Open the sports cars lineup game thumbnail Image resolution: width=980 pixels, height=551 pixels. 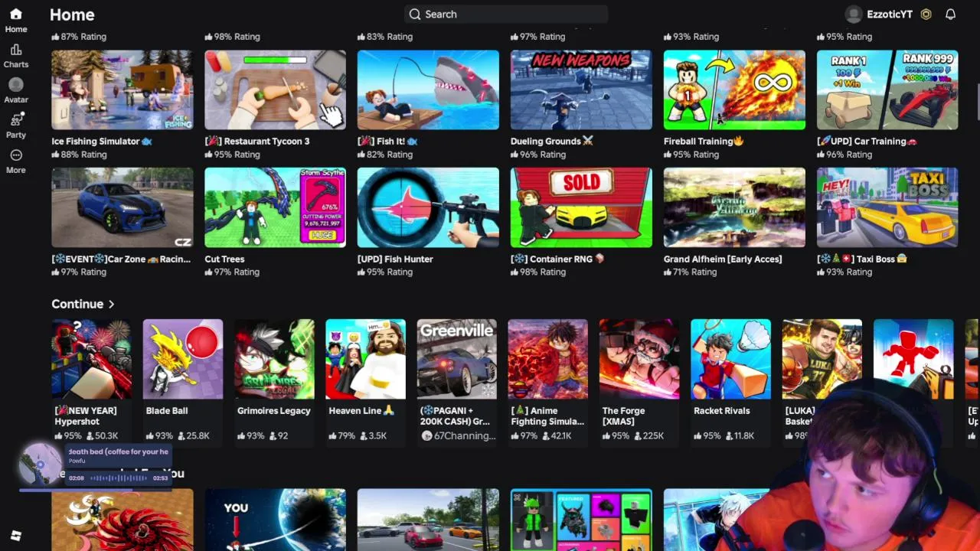point(428,520)
